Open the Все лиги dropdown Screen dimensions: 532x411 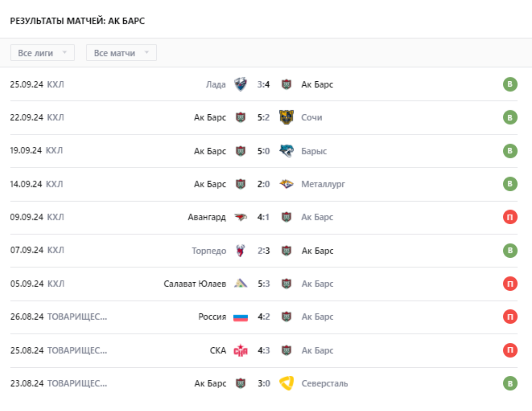(42, 53)
